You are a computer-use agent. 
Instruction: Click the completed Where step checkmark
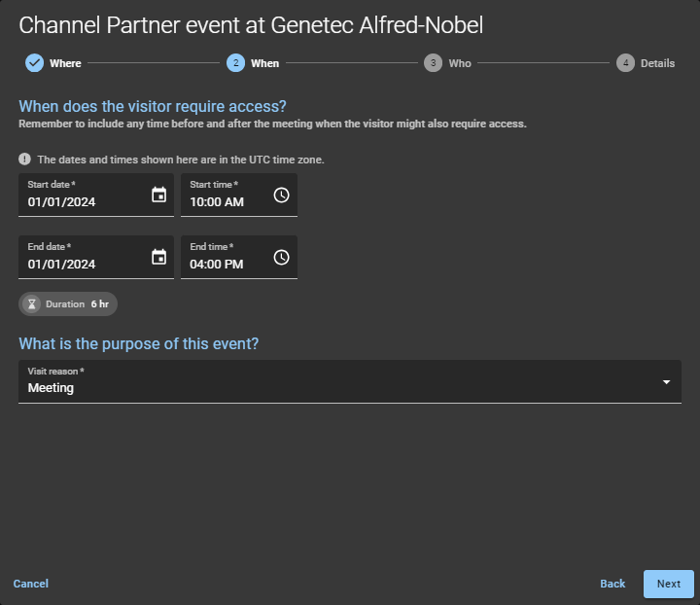point(34,63)
